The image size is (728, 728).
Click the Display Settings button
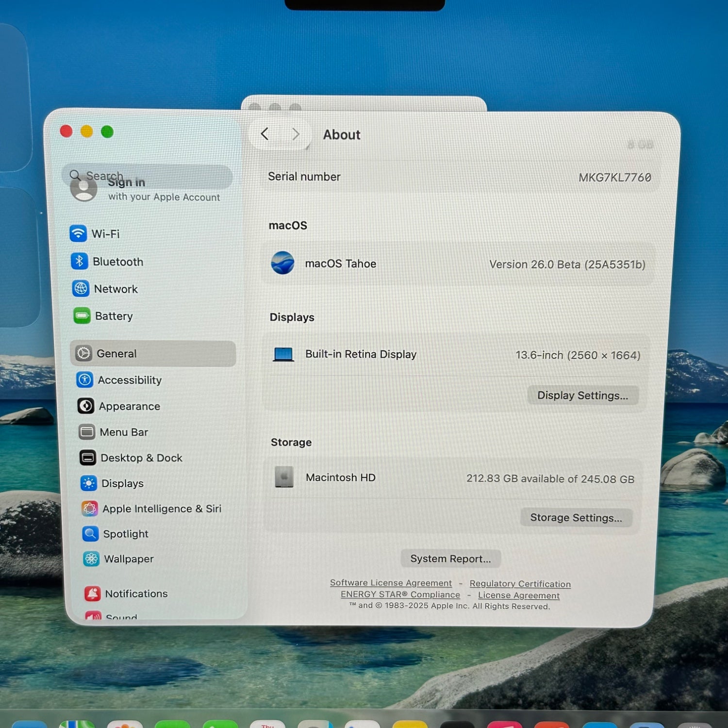tap(582, 396)
